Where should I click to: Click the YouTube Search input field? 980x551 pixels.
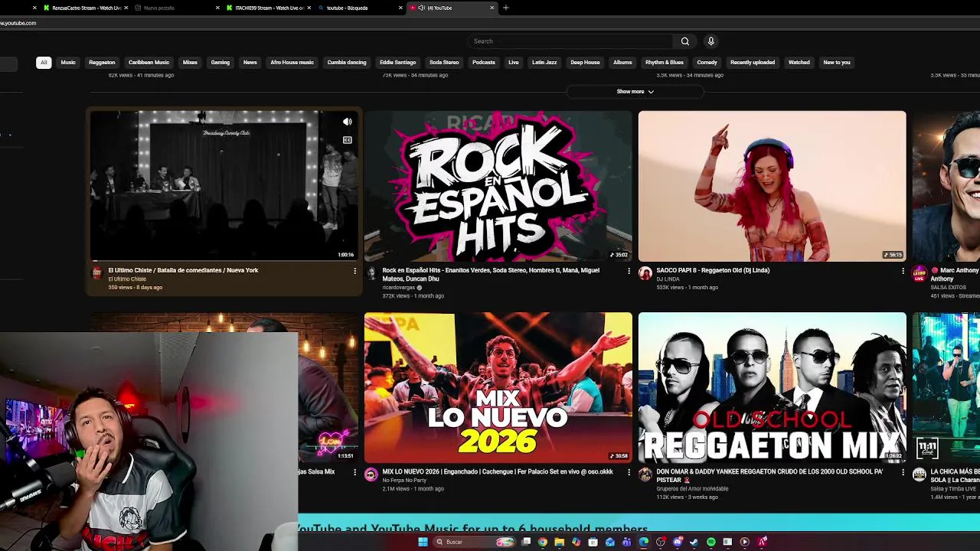tap(571, 41)
